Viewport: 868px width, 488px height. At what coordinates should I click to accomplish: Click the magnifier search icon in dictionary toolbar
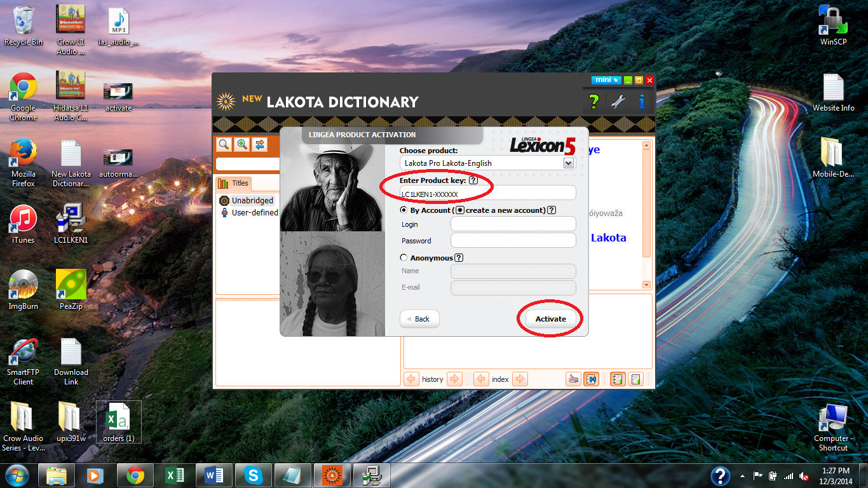(224, 144)
